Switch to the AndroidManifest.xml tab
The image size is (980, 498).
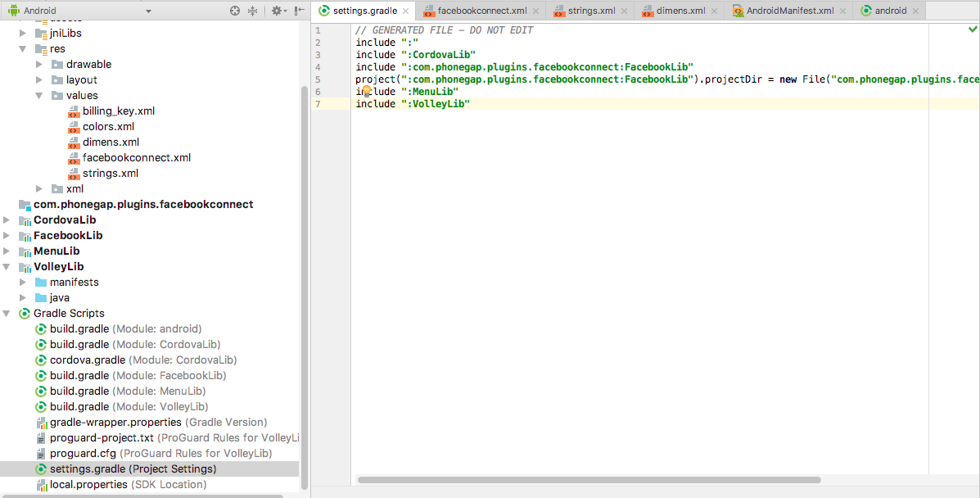[x=790, y=11]
